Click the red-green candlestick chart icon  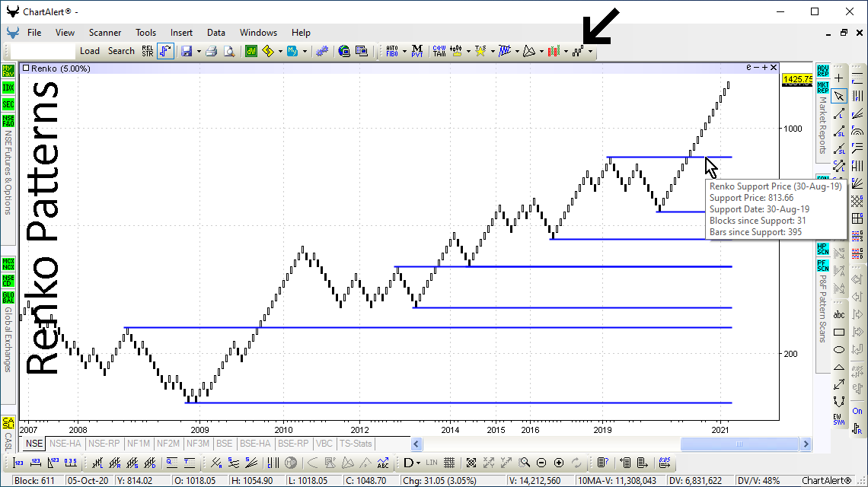pos(554,51)
